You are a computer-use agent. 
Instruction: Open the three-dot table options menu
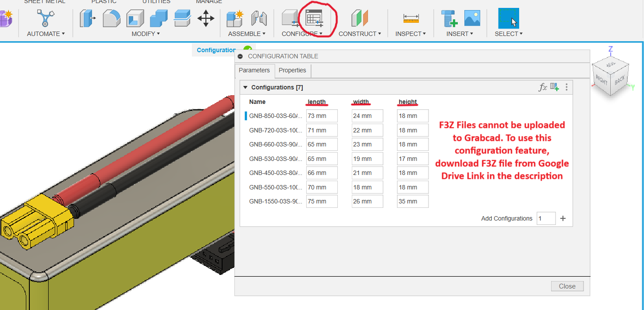pyautogui.click(x=566, y=87)
